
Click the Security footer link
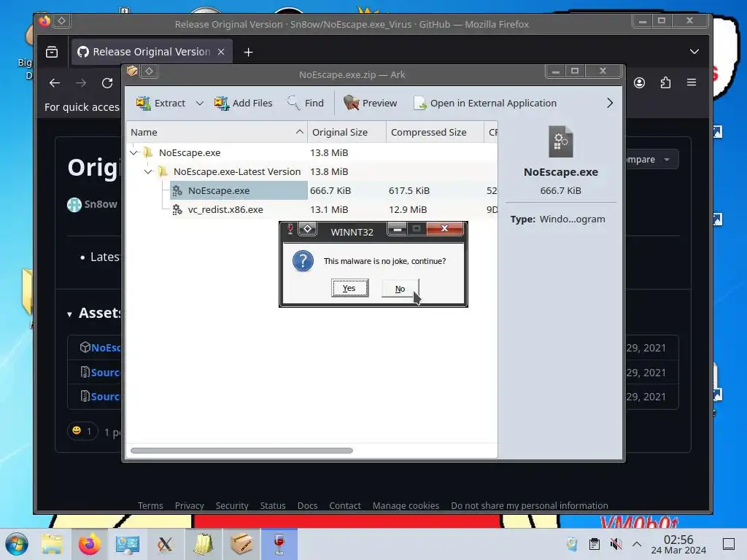click(232, 506)
